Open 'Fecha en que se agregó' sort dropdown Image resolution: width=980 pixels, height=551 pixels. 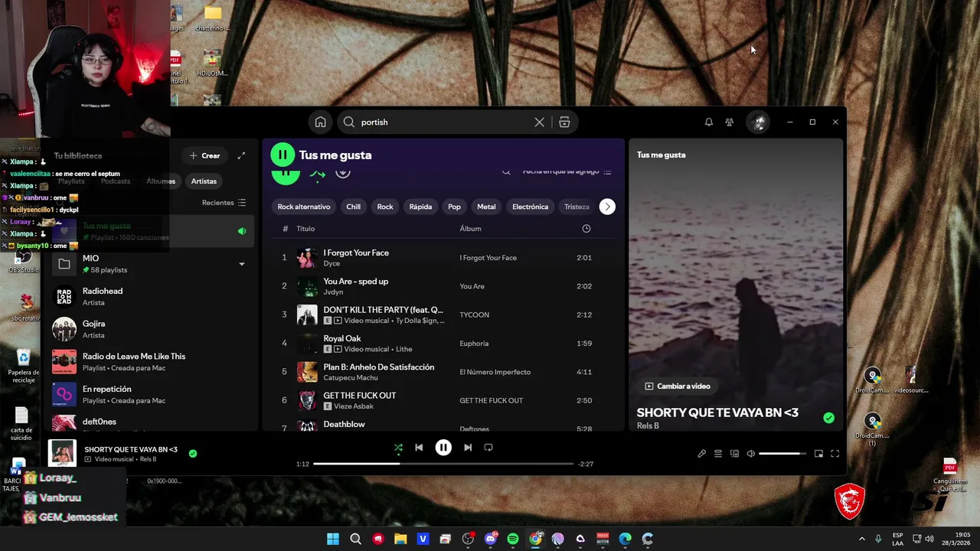pos(567,172)
